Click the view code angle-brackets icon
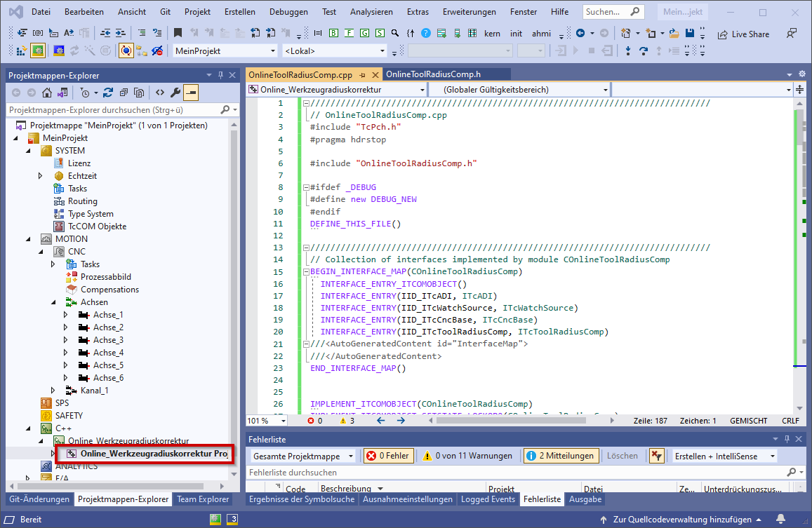This screenshot has height=528, width=812. pos(160,93)
